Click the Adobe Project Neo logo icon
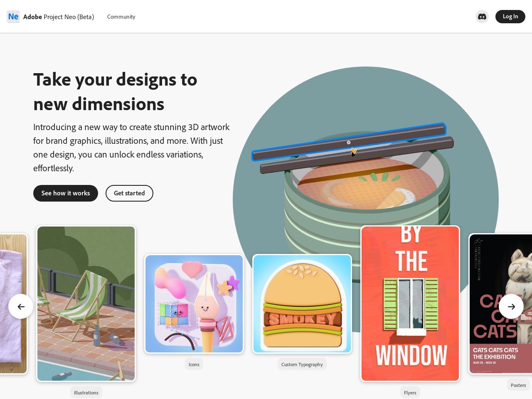The image size is (532, 399). [x=13, y=17]
